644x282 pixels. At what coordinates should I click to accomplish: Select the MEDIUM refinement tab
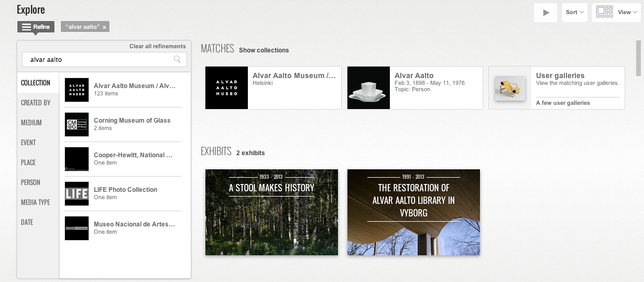tap(38, 123)
